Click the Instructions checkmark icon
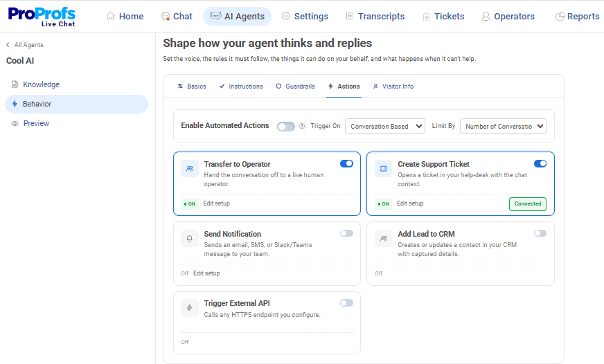The width and height of the screenshot is (604, 364). 222,87
